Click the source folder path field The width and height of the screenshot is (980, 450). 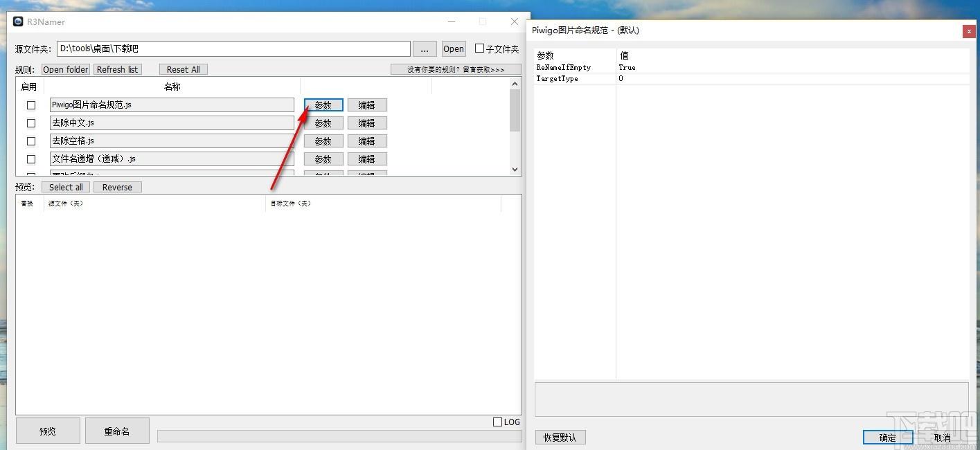[234, 49]
